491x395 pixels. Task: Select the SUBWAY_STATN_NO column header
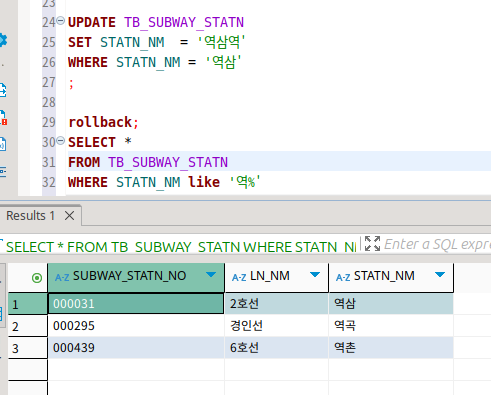pos(136,277)
